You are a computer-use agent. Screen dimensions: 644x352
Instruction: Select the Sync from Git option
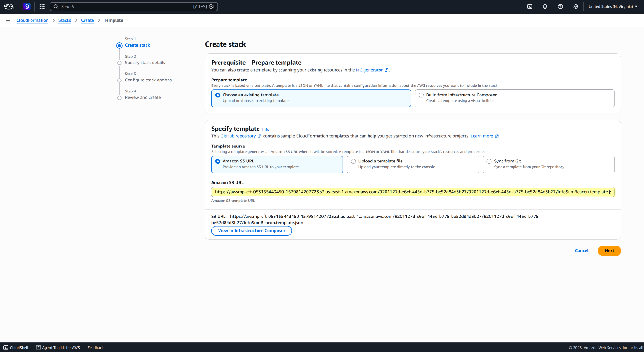point(548,164)
